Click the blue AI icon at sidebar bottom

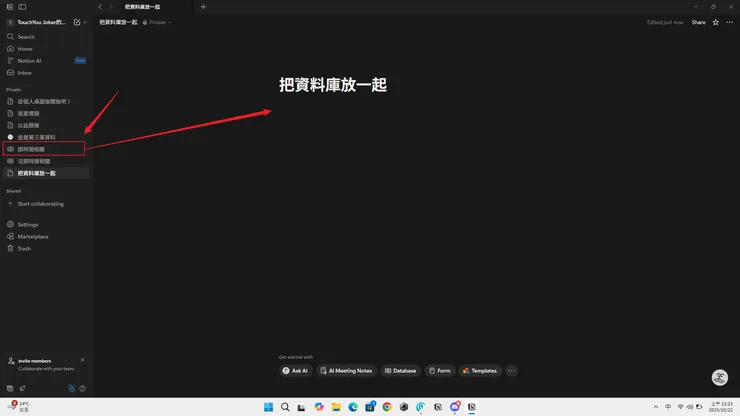71,388
